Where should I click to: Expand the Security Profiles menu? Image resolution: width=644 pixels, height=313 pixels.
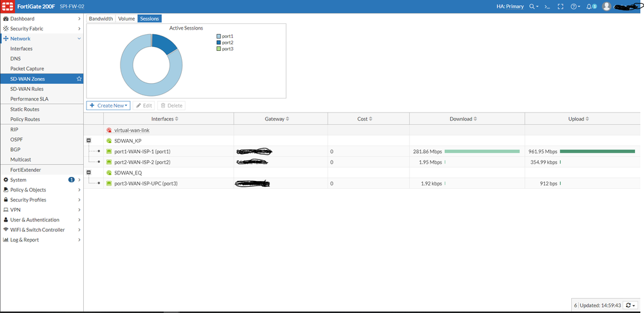[x=79, y=200]
